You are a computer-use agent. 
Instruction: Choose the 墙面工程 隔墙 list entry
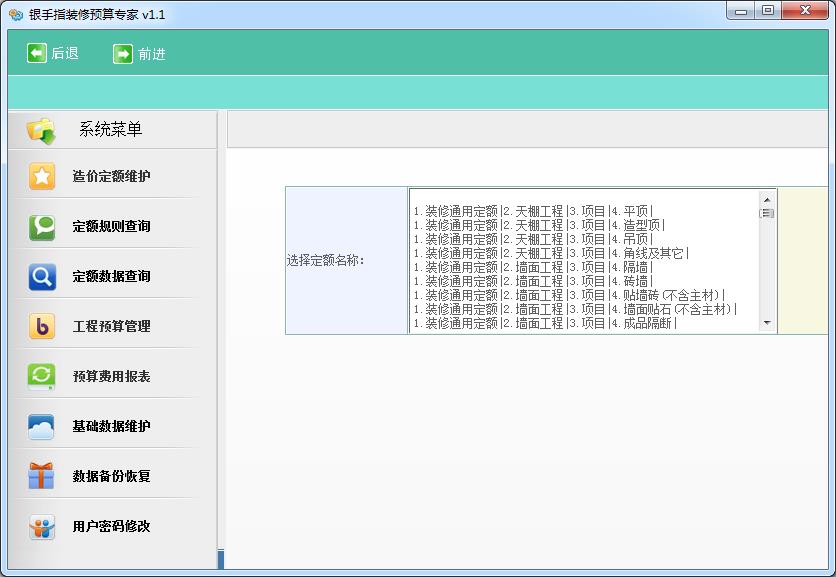[x=532, y=267]
